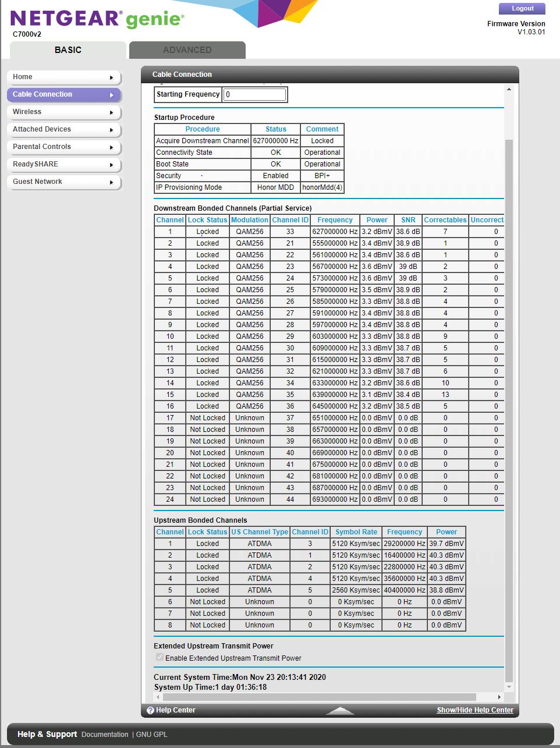The height and width of the screenshot is (748, 560).
Task: Select Home in the sidebar
Action: [64, 76]
